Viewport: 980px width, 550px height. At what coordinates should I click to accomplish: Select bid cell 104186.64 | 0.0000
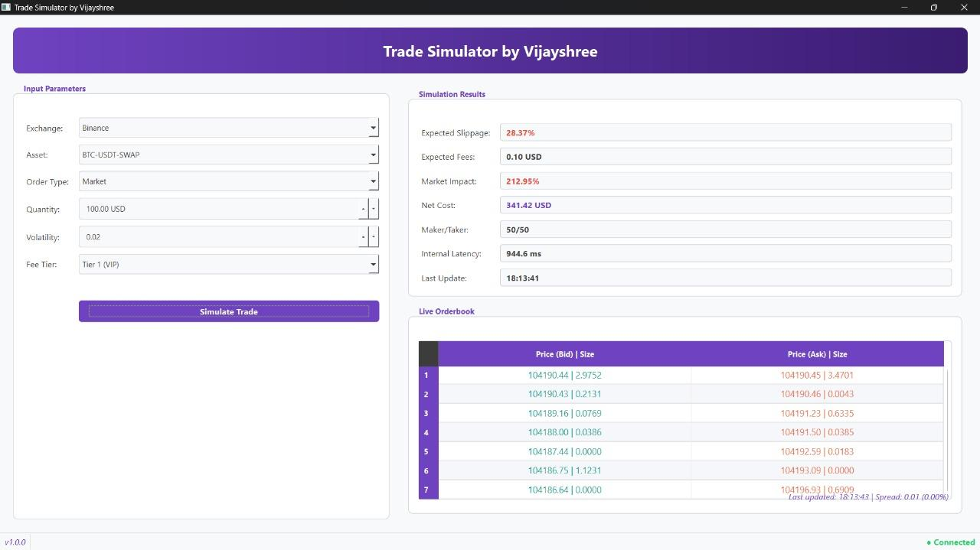[x=565, y=490]
